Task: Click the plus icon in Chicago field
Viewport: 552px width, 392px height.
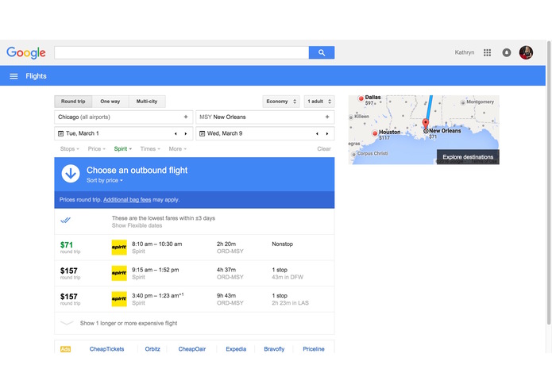Action: [186, 117]
